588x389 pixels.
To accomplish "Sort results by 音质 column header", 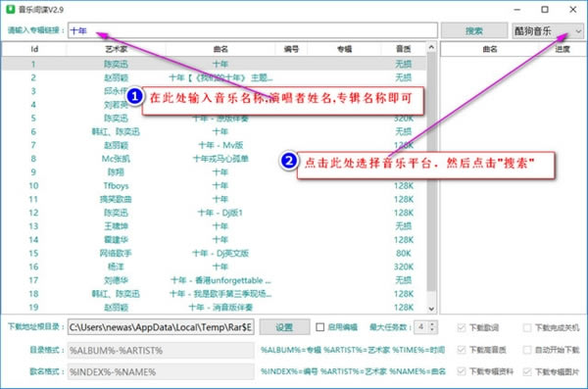I will pos(403,49).
